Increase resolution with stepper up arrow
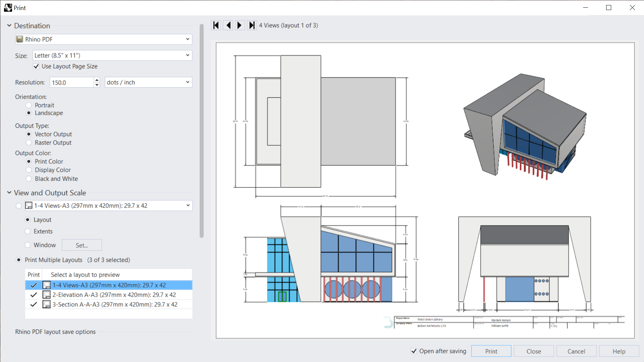 [97, 80]
